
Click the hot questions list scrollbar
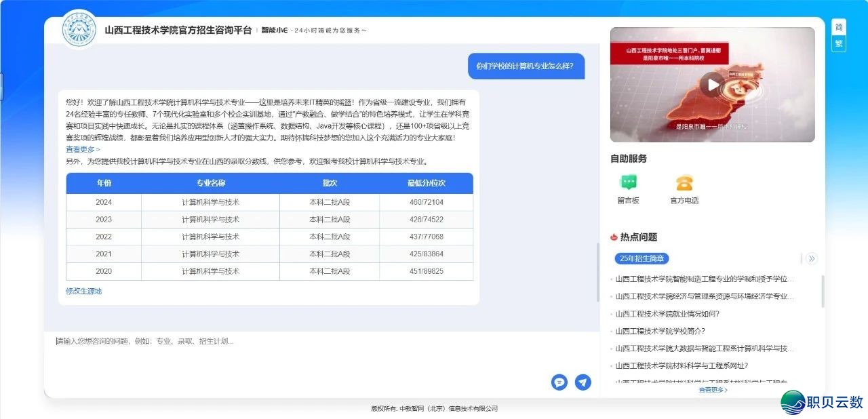[x=823, y=291]
